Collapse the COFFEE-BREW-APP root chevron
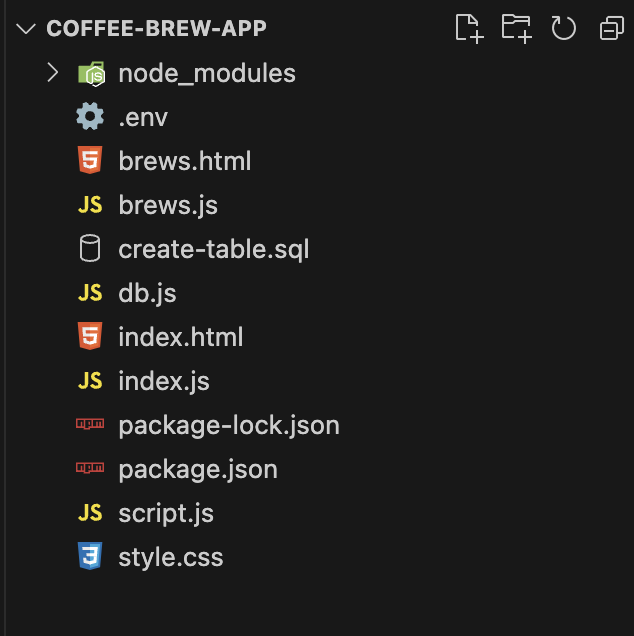The height and width of the screenshot is (636, 634). 26,28
